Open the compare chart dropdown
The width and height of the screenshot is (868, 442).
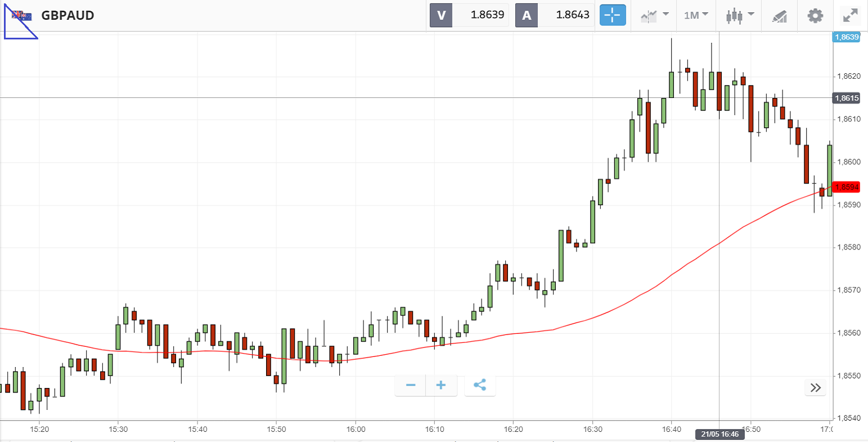(655, 15)
